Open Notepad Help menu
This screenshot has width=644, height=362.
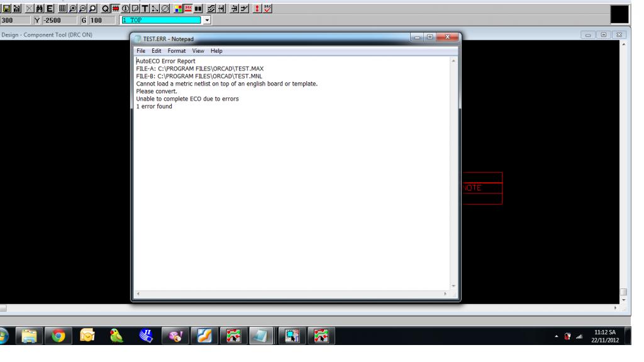216,51
